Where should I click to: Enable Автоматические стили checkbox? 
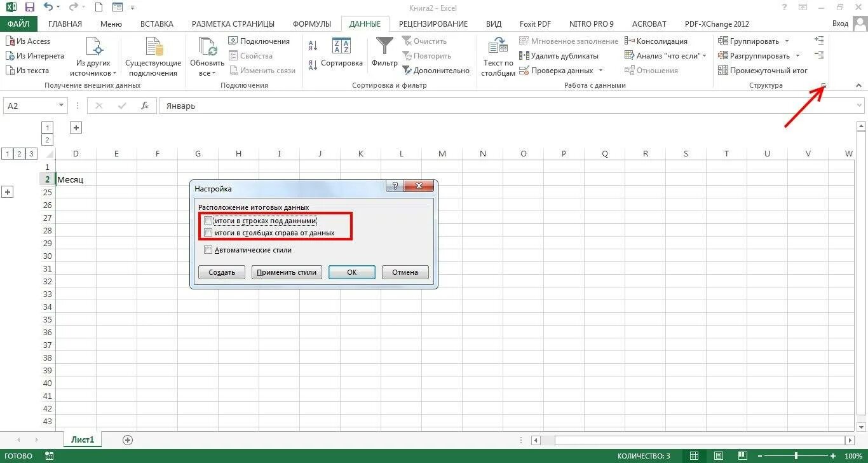(208, 250)
